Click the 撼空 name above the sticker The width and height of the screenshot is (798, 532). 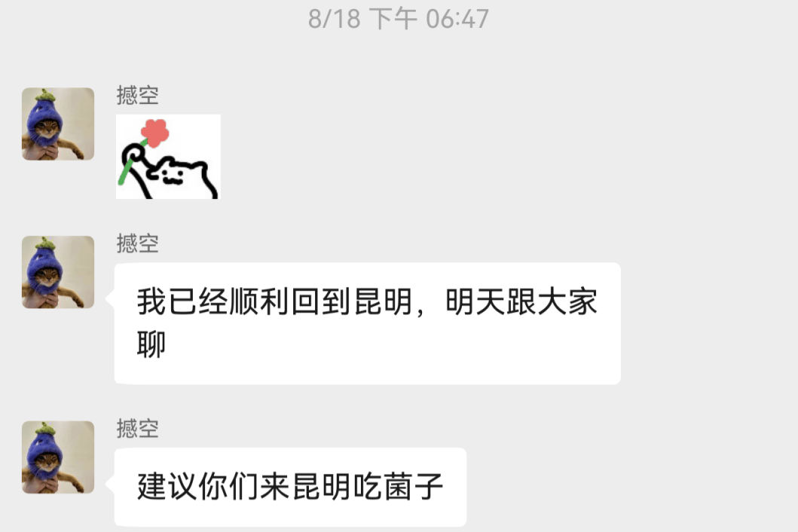point(137,95)
